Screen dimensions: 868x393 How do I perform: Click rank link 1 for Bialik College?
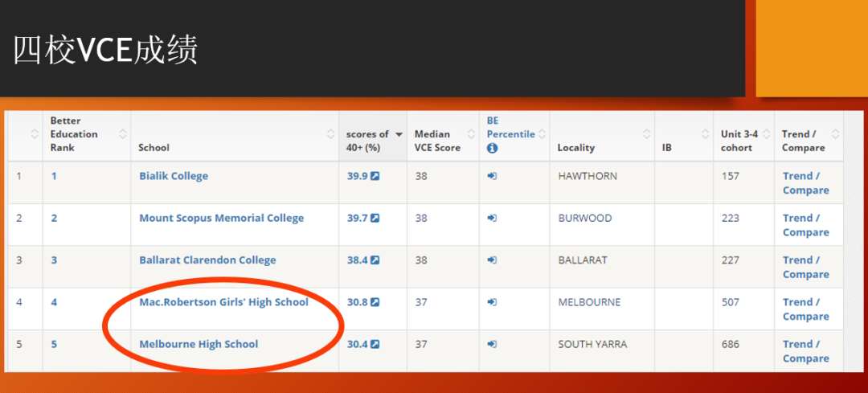point(55,176)
